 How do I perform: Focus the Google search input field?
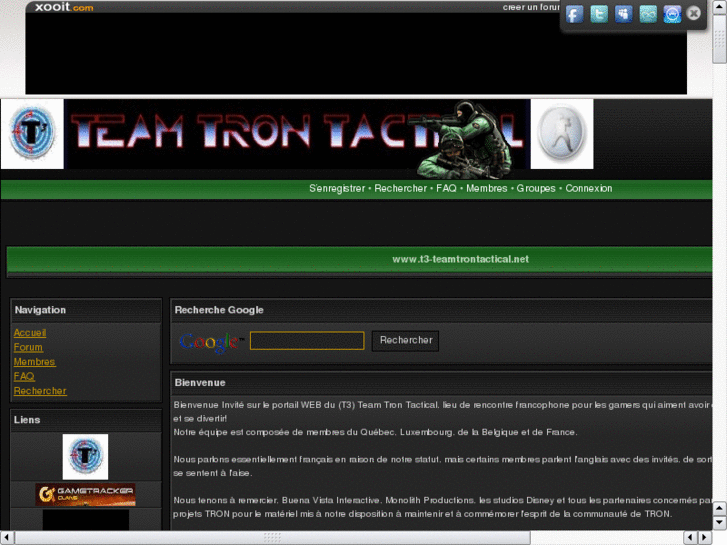[x=307, y=340]
